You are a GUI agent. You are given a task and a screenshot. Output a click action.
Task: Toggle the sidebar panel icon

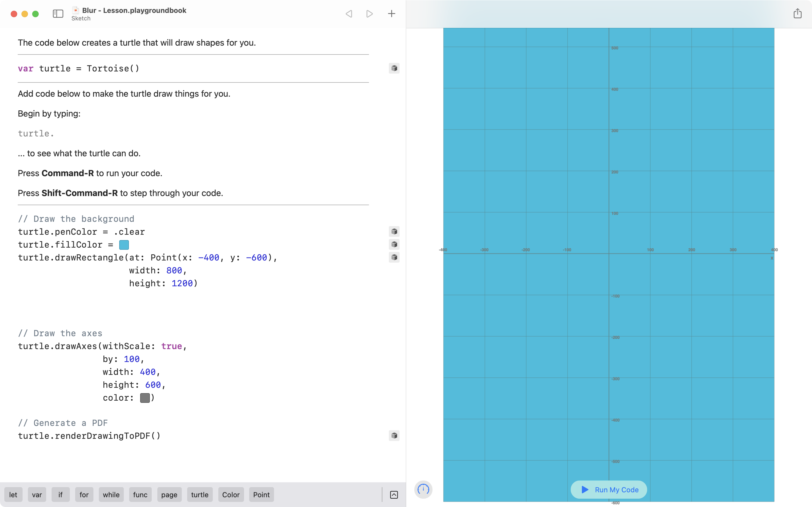click(58, 14)
